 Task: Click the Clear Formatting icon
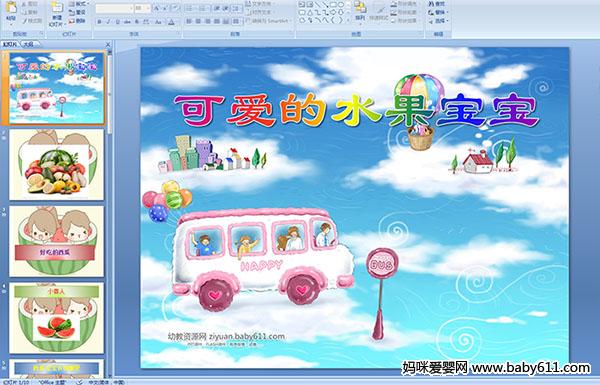(176, 8)
